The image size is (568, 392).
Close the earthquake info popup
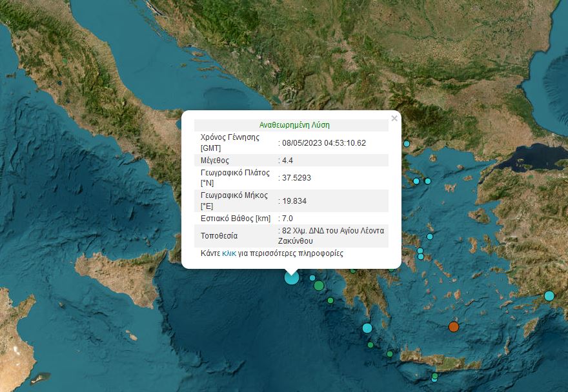tap(394, 119)
